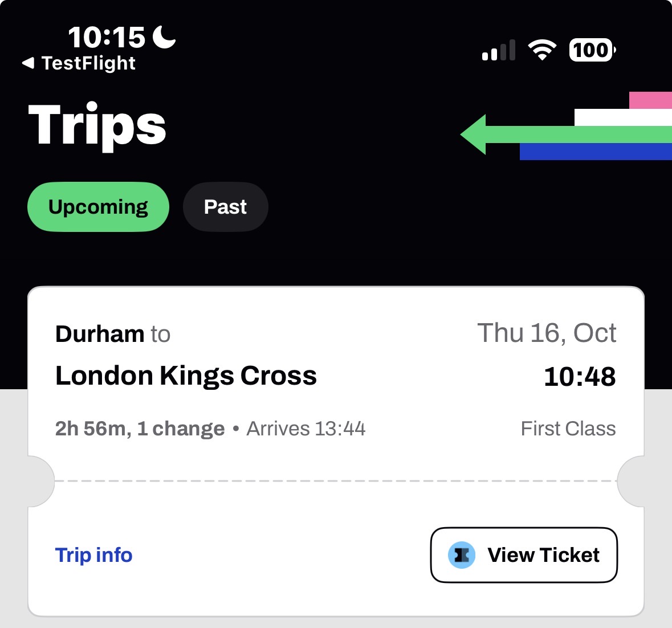The width and height of the screenshot is (672, 628).
Task: Tap the cellular signal strength bars
Action: click(499, 51)
